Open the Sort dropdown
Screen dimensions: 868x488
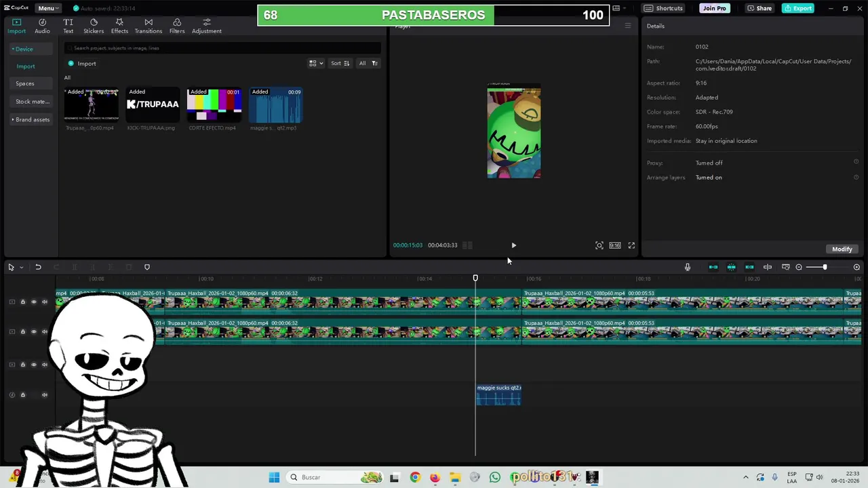340,63
